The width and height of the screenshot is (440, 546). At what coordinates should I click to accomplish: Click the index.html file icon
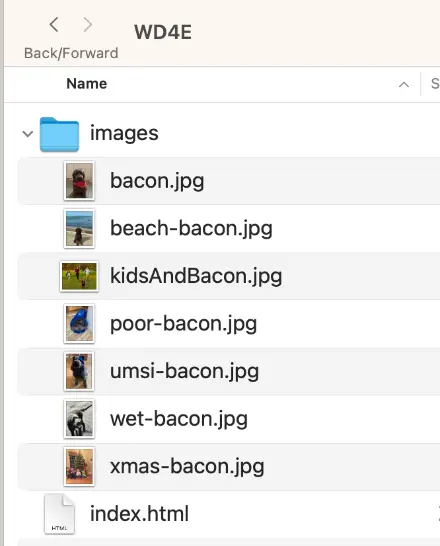pyautogui.click(x=60, y=514)
